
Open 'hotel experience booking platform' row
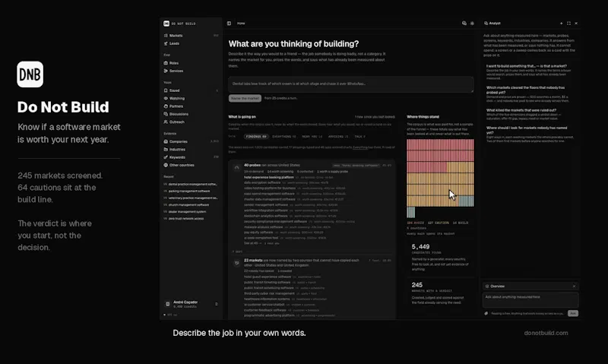click(269, 177)
